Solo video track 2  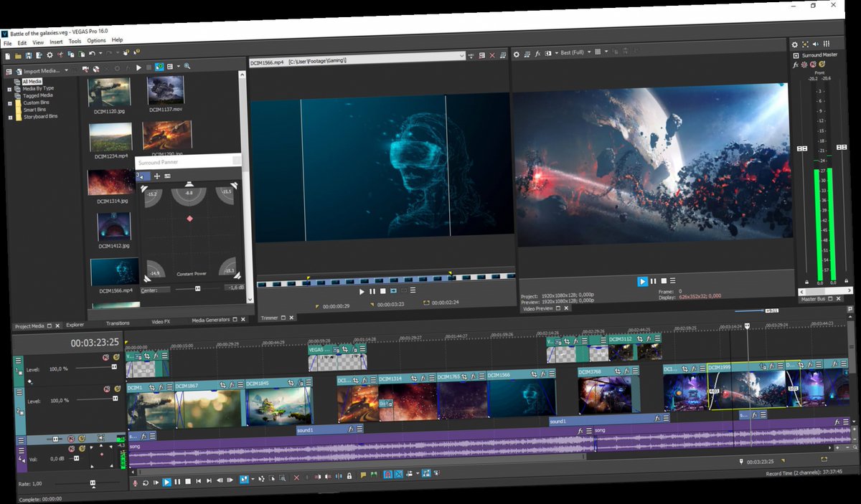117,389
